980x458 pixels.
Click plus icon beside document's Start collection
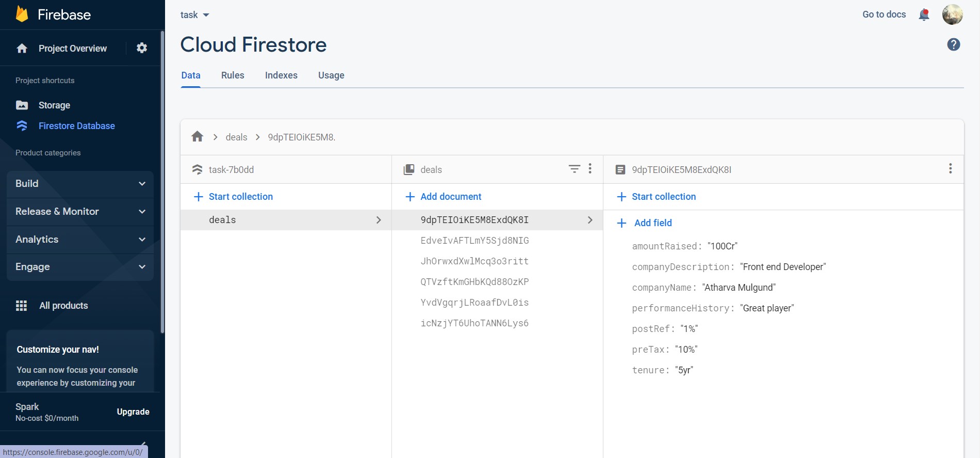(x=622, y=197)
